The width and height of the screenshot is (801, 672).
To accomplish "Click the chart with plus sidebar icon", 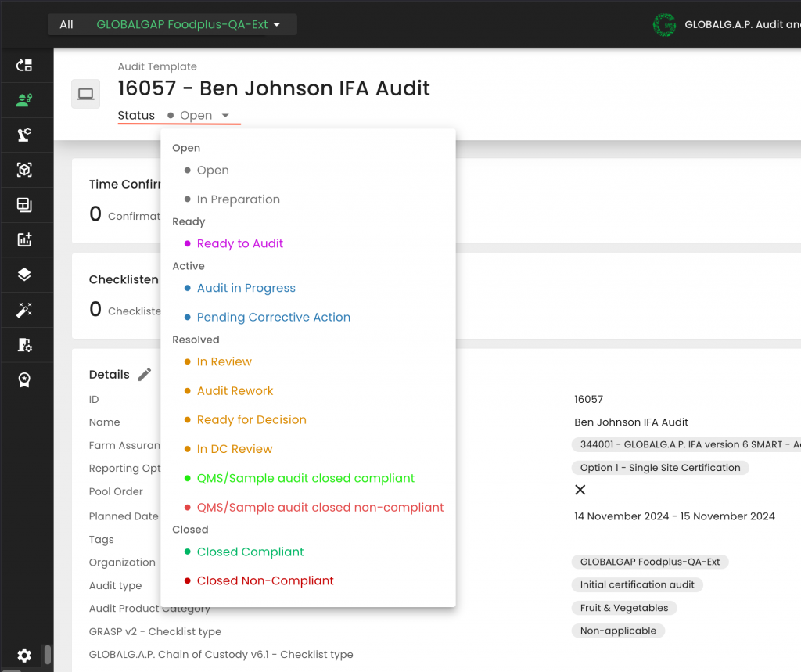I will [24, 239].
